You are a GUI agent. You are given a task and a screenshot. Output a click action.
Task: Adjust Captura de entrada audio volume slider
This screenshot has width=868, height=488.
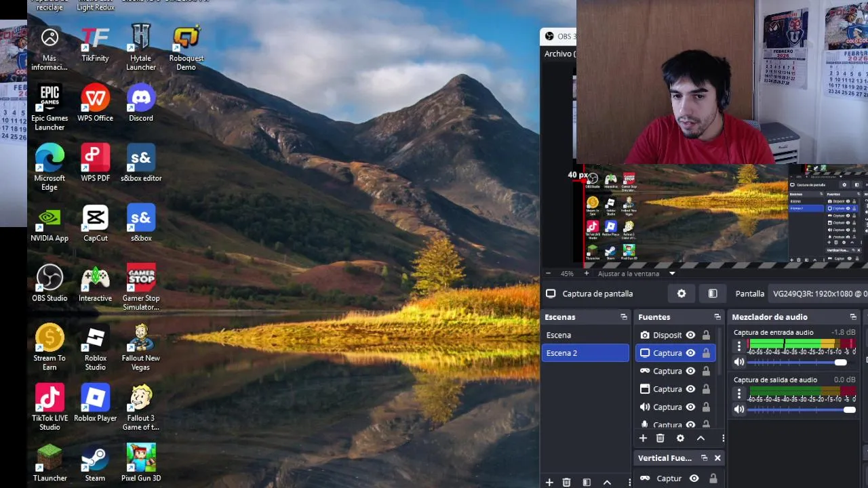coord(802,363)
